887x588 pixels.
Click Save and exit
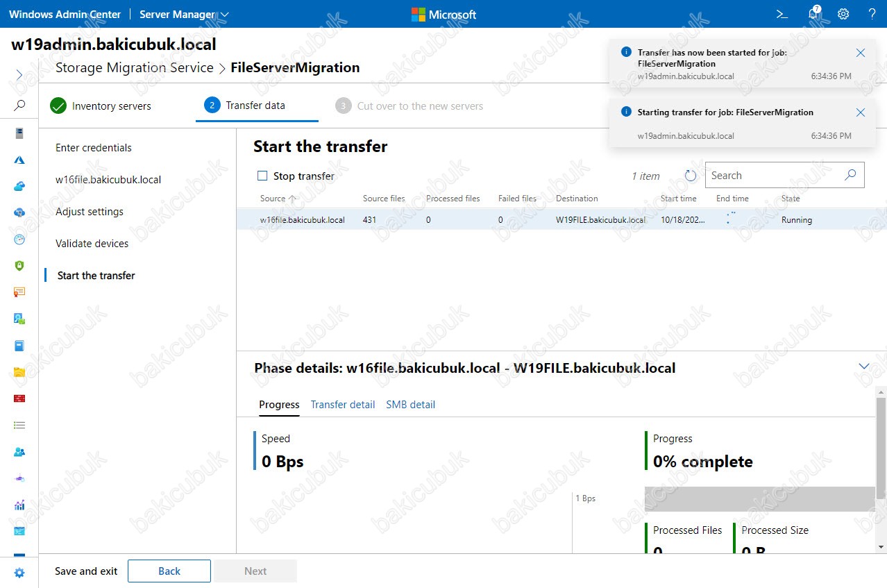tap(86, 571)
